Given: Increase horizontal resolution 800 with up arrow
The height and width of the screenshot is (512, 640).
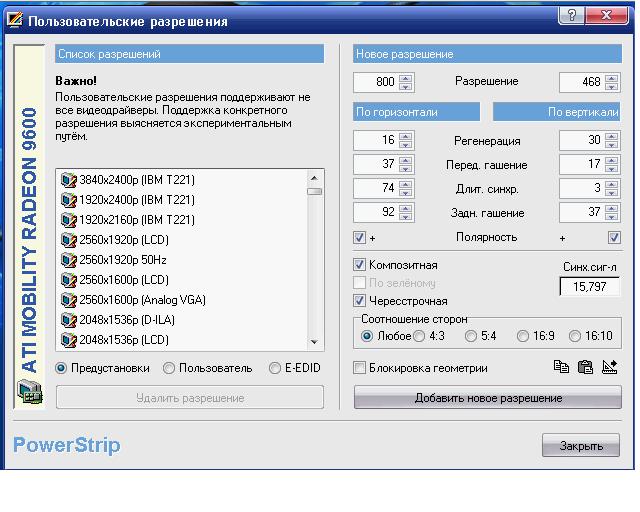Looking at the screenshot, I should pos(406,77).
